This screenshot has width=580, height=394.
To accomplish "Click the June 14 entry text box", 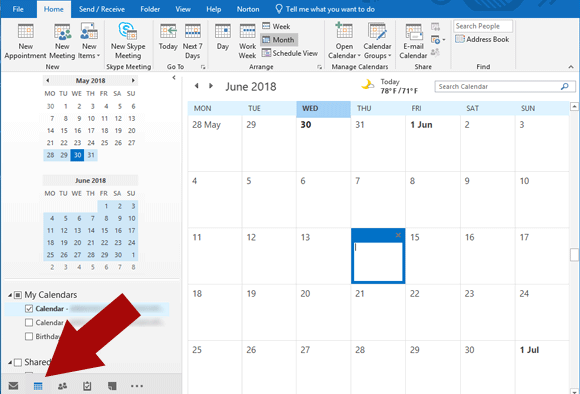I will pos(378,262).
